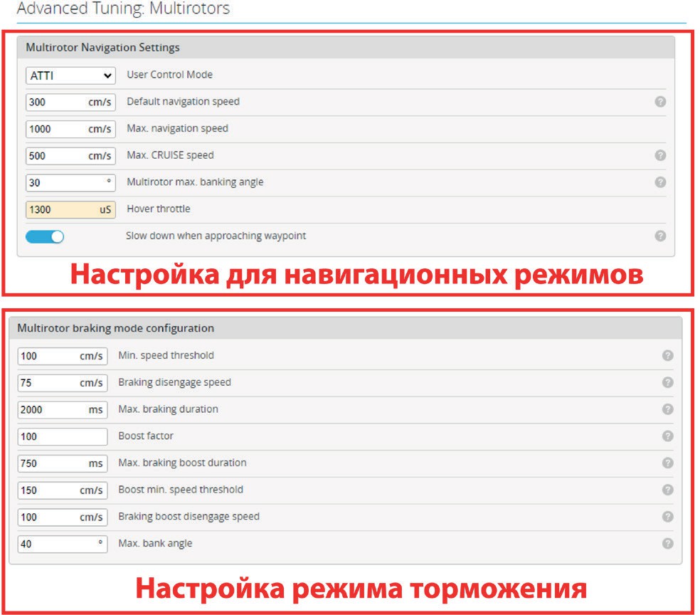
Task: Focus the Boost factor input field
Action: point(62,436)
